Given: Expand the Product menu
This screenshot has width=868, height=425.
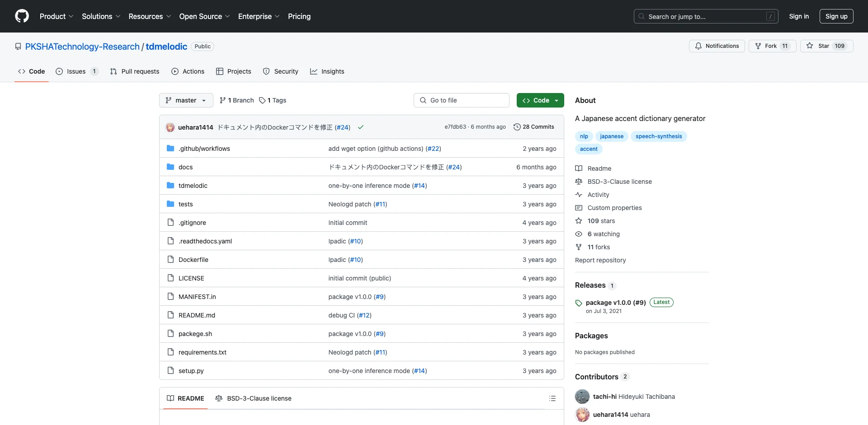Looking at the screenshot, I should pos(57,16).
